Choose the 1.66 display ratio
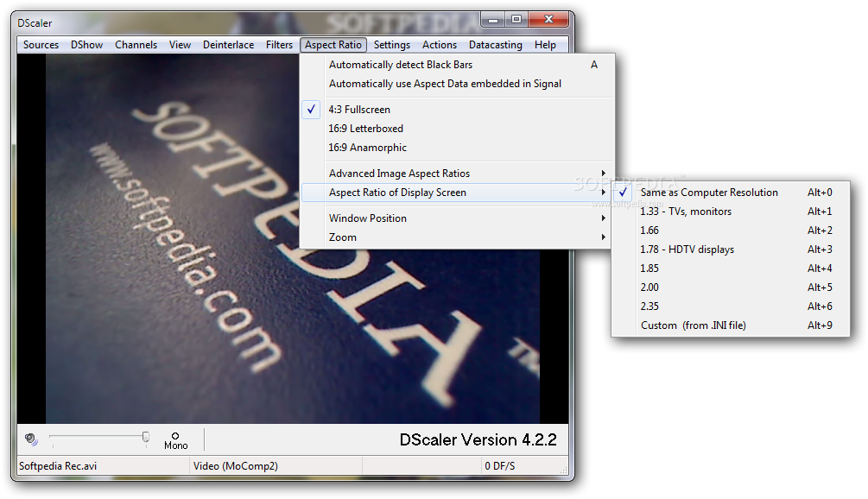Image resolution: width=868 pixels, height=499 pixels. pos(731,231)
